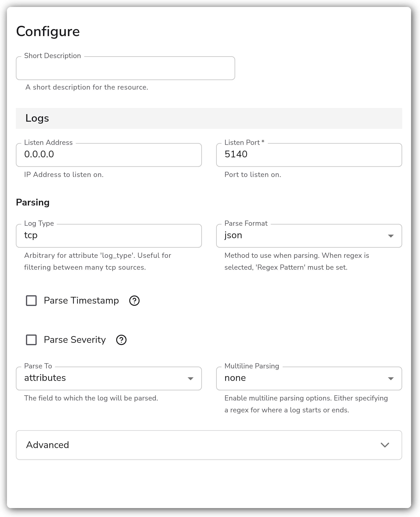Viewport: 420px width, 517px height.
Task: Click the Parse Timestamp label
Action: coord(81,301)
